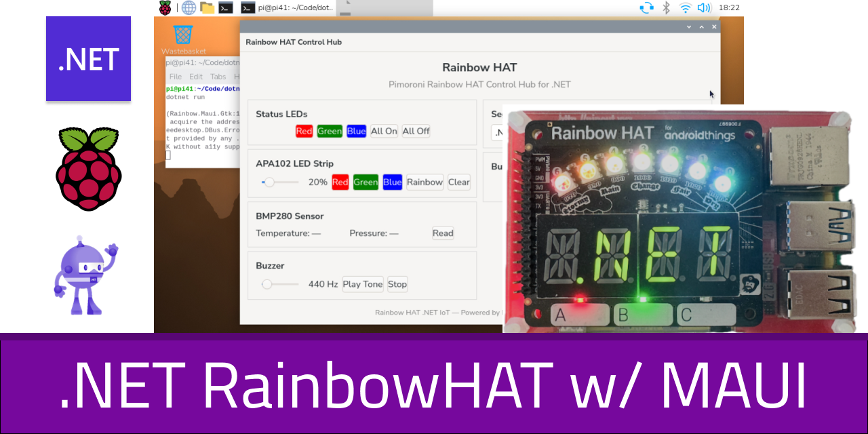
Task: Open the File menu in the terminal window
Action: pos(176,77)
